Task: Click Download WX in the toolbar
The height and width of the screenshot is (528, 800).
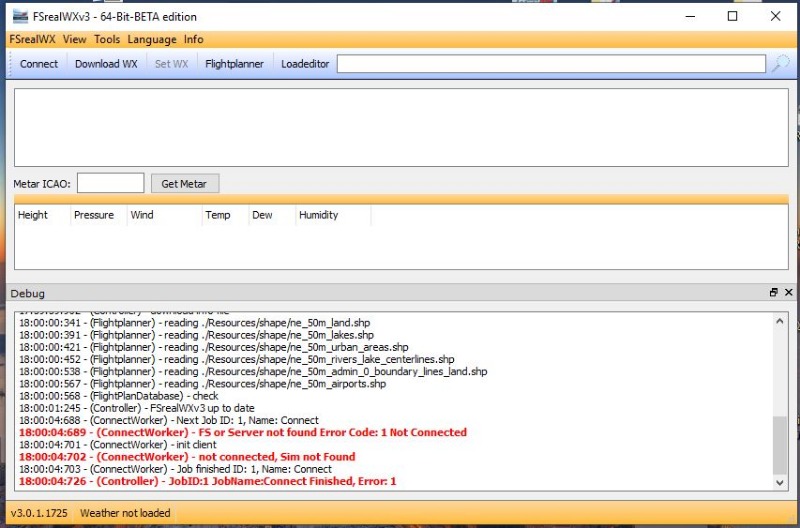Action: 106,64
